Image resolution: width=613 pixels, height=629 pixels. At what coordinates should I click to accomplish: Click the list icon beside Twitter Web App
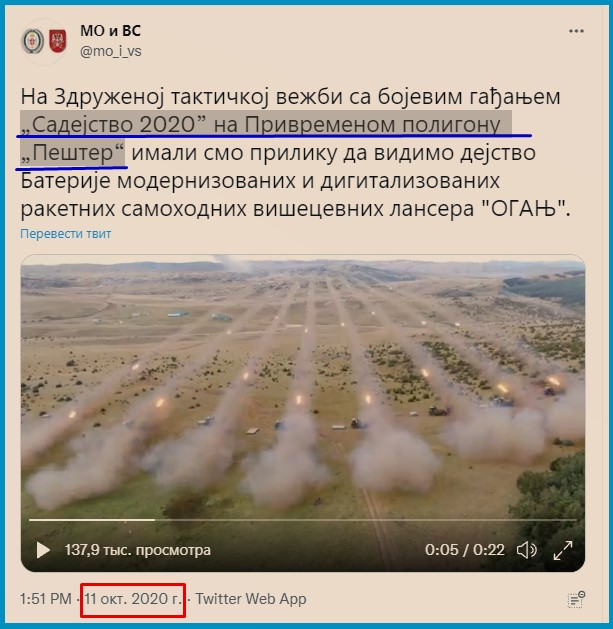pos(576,599)
